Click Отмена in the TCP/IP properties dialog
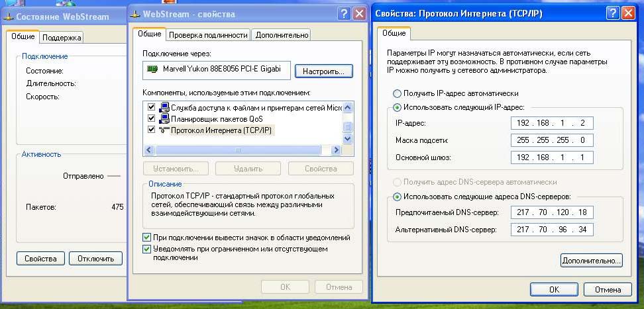This screenshot has width=644, height=309. (x=608, y=290)
